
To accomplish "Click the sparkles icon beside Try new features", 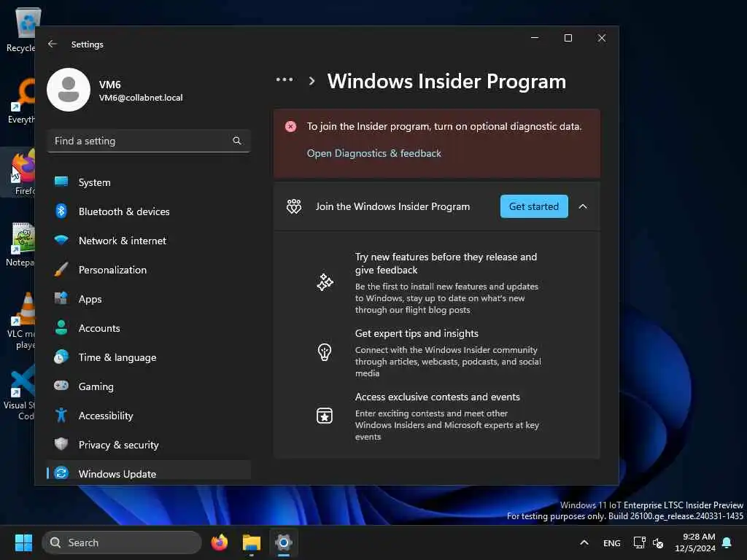I will 325,282.
